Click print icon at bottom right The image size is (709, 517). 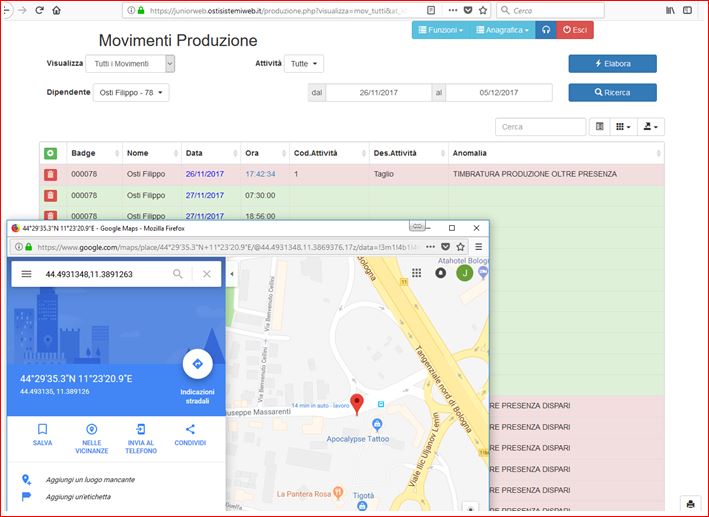pos(690,504)
